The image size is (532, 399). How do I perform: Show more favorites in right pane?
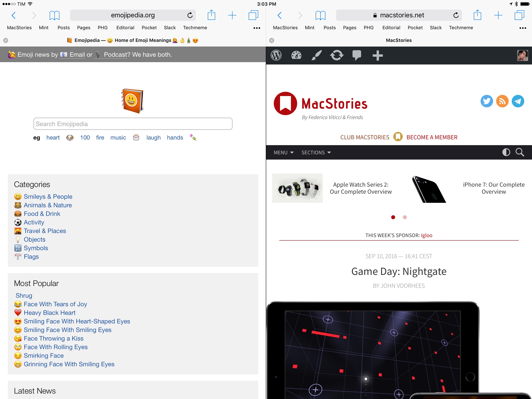click(523, 28)
